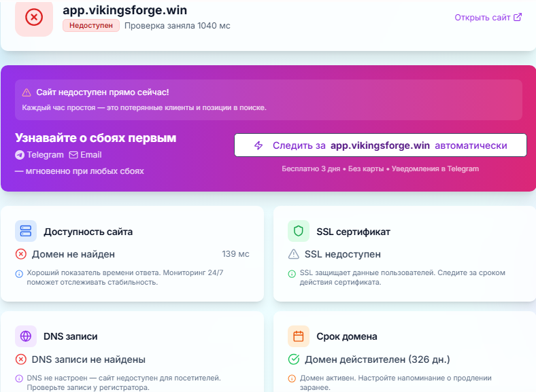Click the 'Email' label in promo banner
This screenshot has height=392, width=536.
[91, 155]
